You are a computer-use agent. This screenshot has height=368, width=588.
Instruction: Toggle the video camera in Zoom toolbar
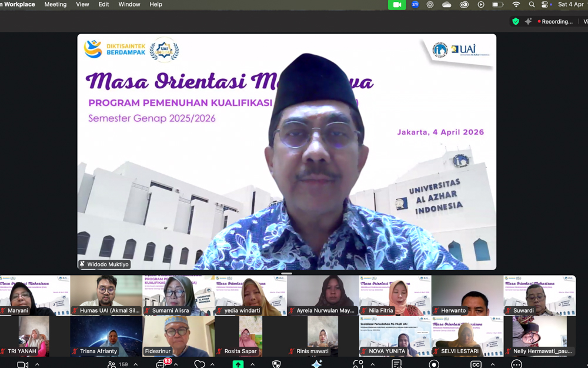[22, 364]
